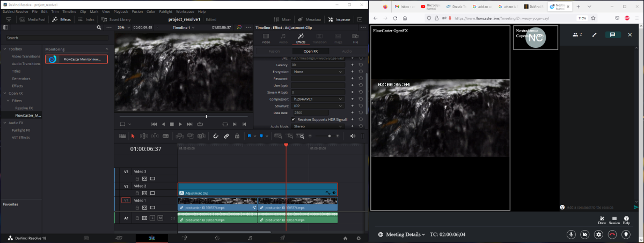Open Project Settings gear in Resolve

(359, 238)
